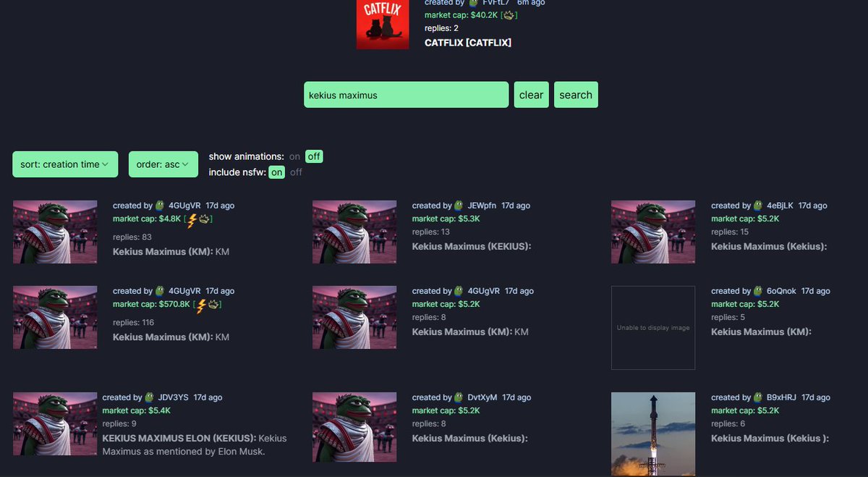868x477 pixels.
Task: Click the frog avatar on the $570.8K market cap card
Action: point(160,291)
